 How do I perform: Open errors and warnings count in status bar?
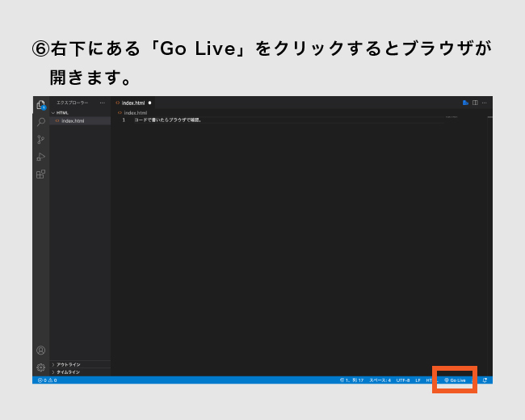[x=47, y=380]
